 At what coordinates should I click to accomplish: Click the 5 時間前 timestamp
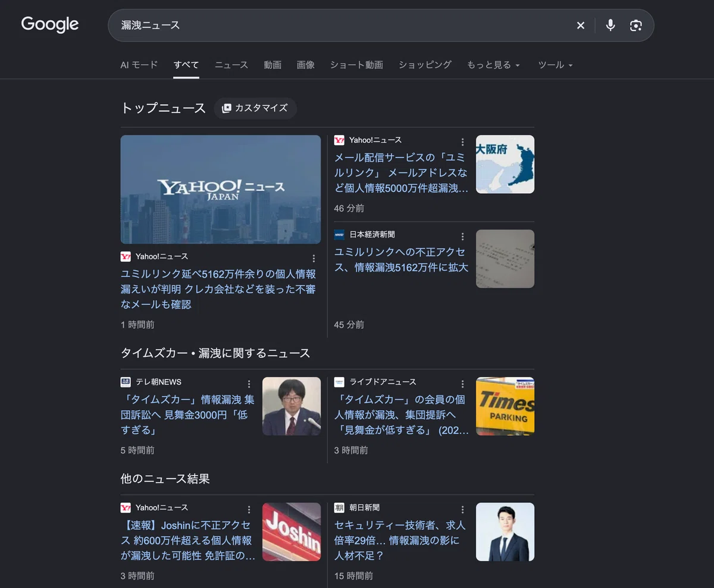[137, 450]
